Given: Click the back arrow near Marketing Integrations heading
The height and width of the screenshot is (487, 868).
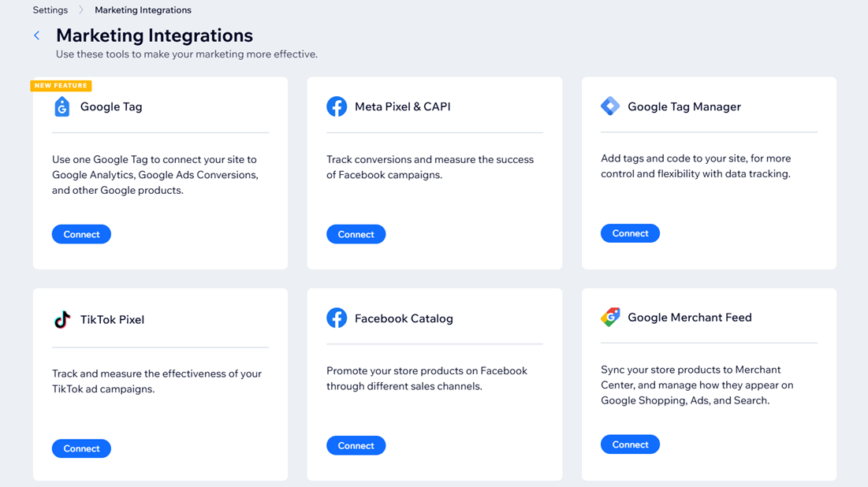Looking at the screenshot, I should click(36, 35).
